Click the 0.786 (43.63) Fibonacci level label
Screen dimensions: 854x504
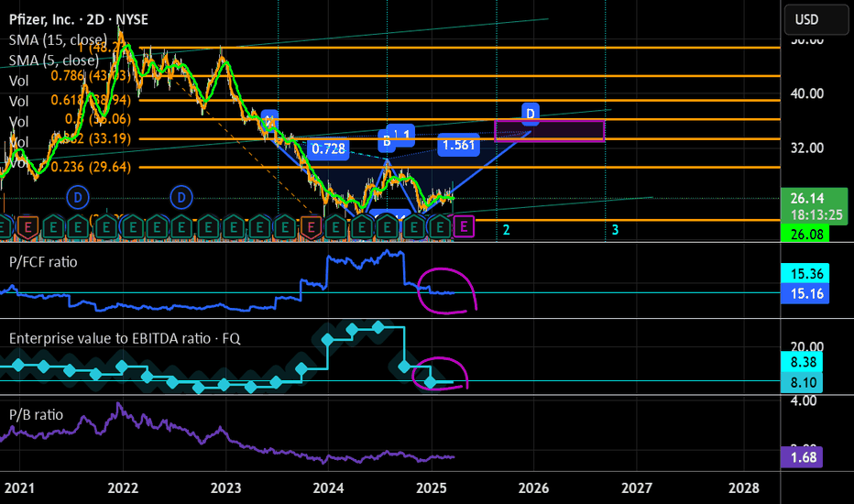click(91, 75)
